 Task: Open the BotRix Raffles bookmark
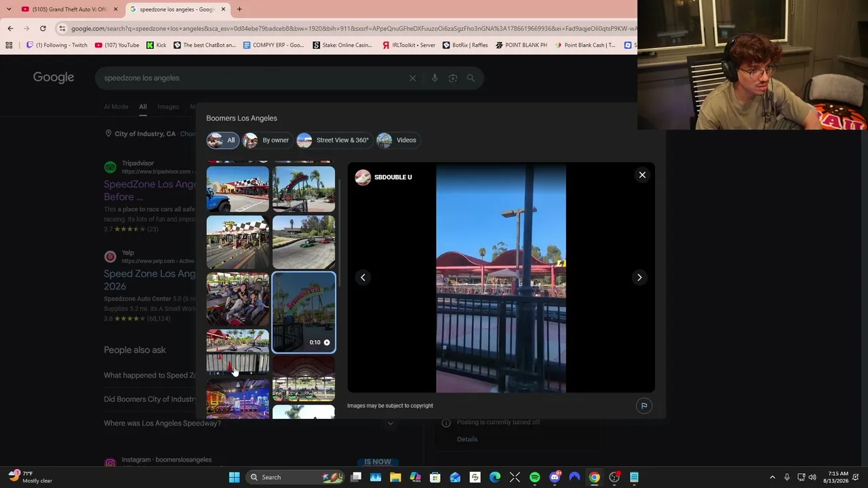tap(465, 45)
